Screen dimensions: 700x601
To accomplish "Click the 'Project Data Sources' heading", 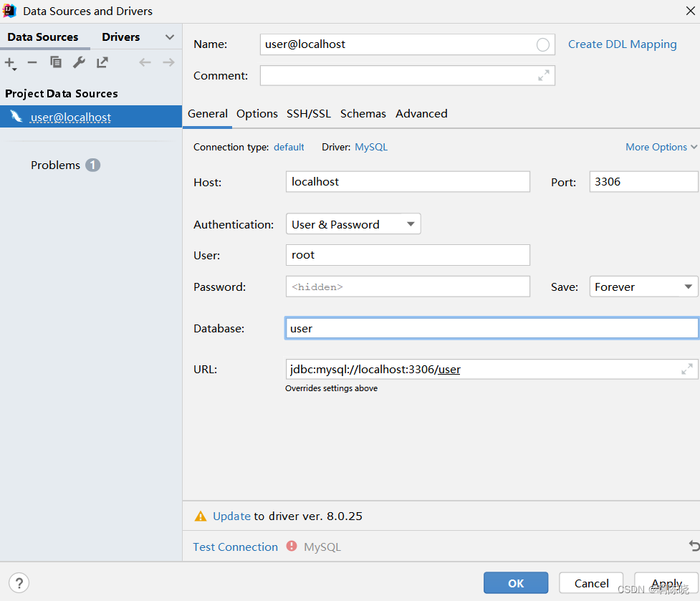I will tap(61, 94).
